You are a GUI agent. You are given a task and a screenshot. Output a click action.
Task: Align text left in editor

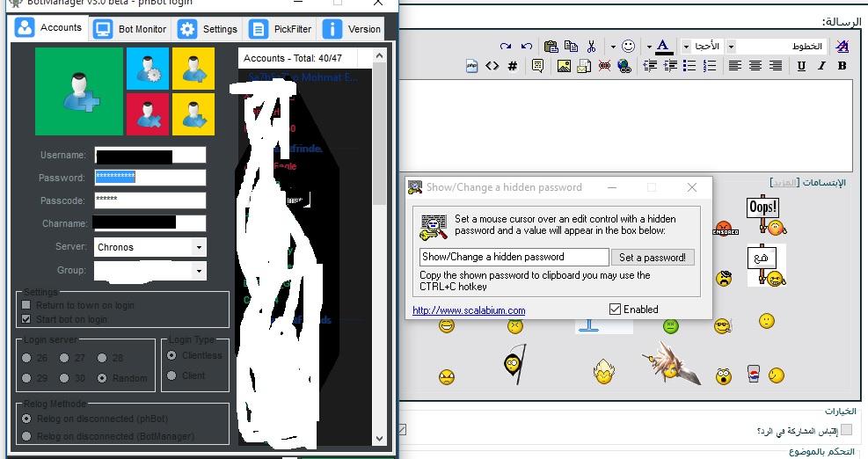(x=734, y=66)
